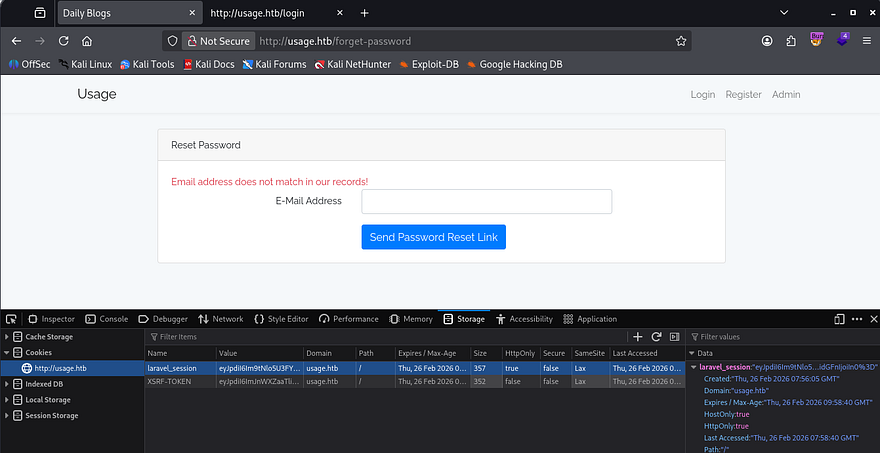Screen dimensions: 880x453
Task: Bookmark this page with the star icon
Action: 681,41
